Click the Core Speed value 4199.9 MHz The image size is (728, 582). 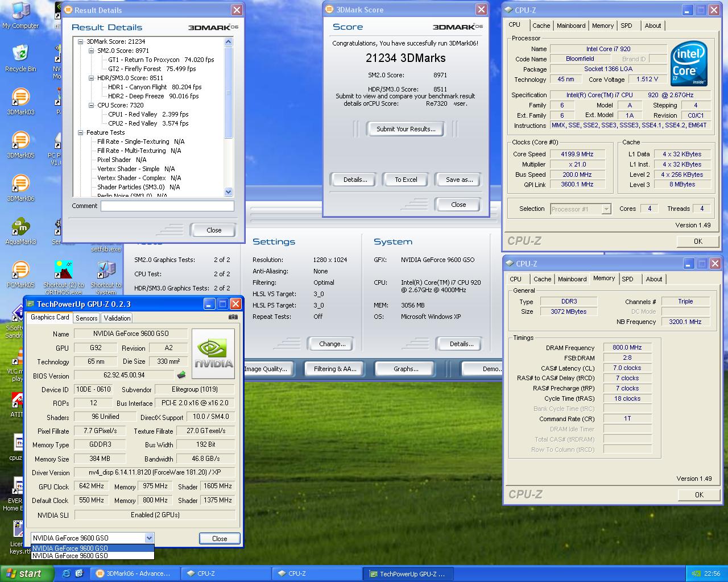click(x=577, y=154)
